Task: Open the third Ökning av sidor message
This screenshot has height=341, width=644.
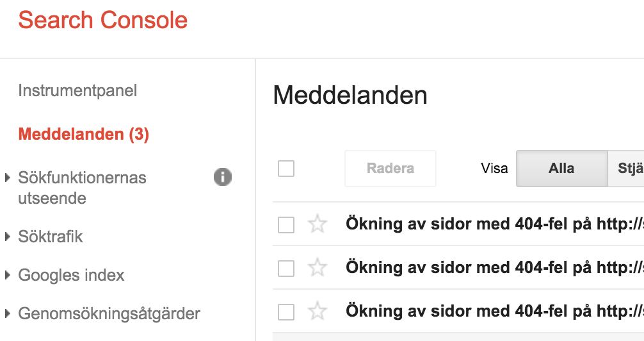Action: (494, 312)
